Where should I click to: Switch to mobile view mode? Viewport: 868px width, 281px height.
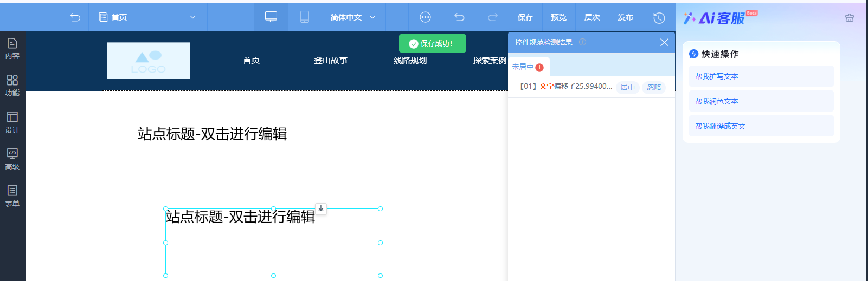pos(305,17)
